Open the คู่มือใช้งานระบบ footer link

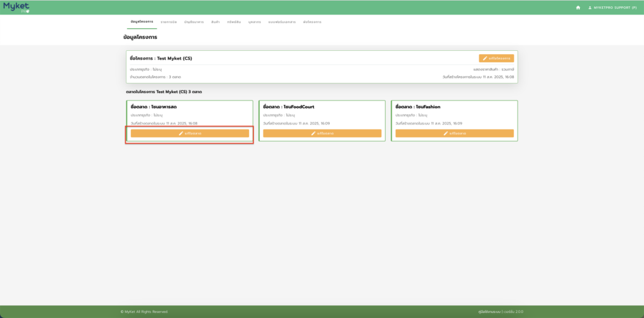click(x=489, y=312)
